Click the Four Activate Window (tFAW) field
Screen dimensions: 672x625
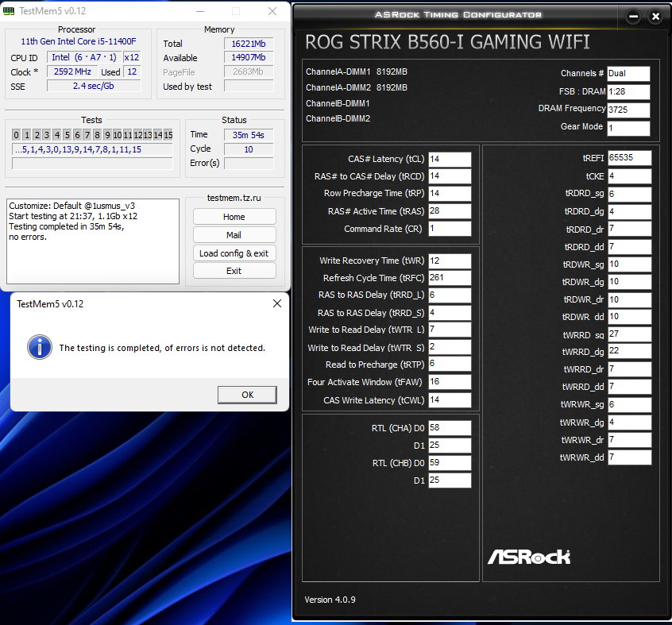[x=450, y=382]
